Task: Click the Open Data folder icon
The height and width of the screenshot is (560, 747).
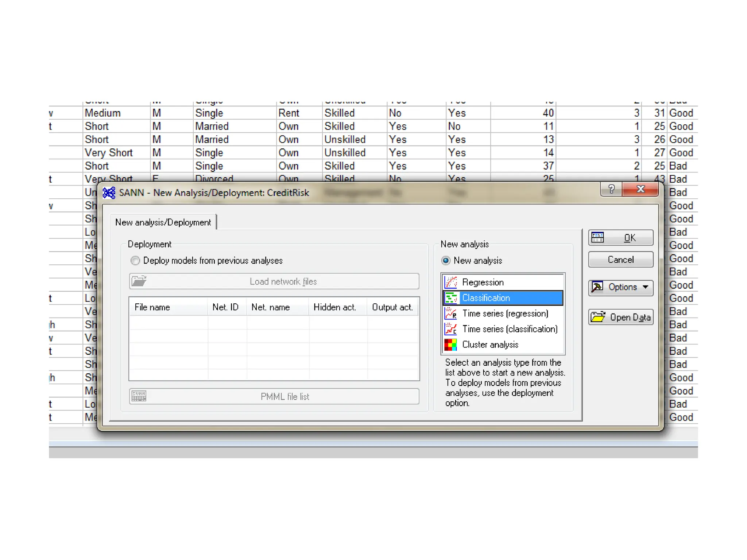Action: (x=598, y=317)
